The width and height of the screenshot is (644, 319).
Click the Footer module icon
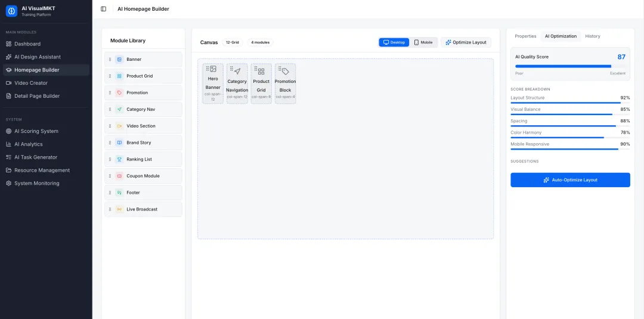[119, 193]
